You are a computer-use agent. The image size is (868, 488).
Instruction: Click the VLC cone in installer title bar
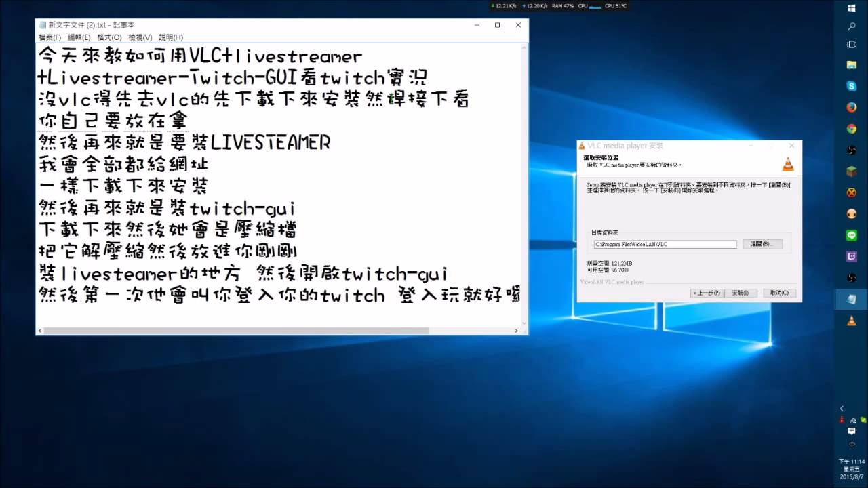[582, 146]
